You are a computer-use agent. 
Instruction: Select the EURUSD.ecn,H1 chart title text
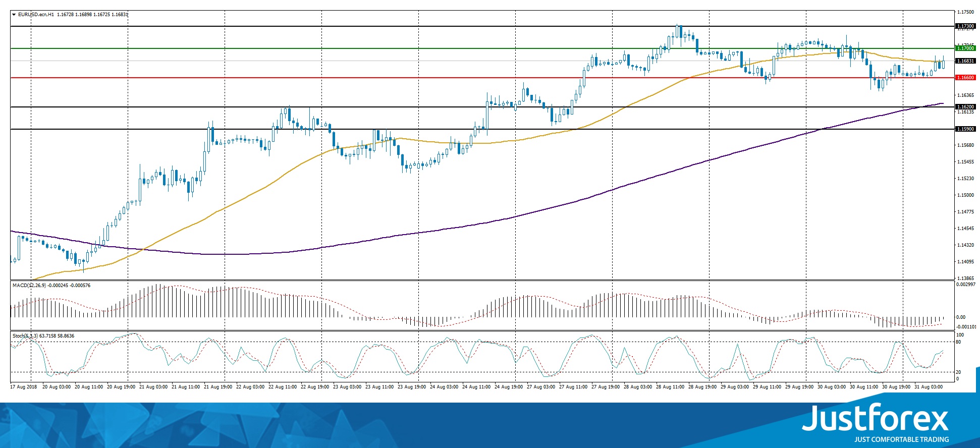36,15
